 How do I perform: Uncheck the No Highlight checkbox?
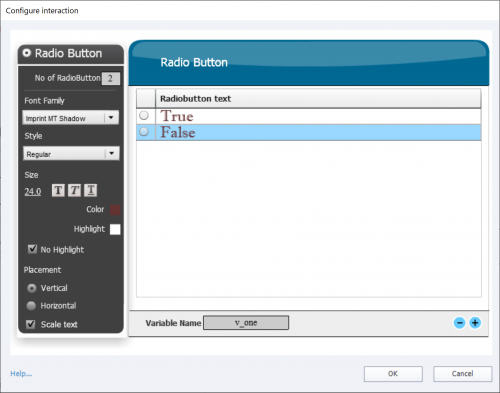tap(32, 249)
